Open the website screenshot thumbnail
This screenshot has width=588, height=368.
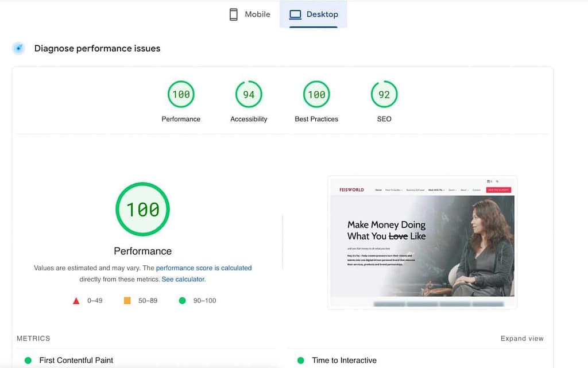pos(422,242)
